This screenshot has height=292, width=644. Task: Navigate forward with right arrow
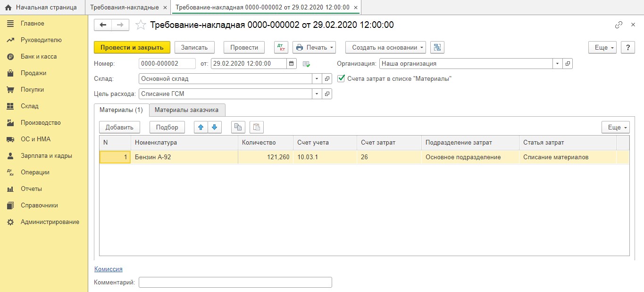tap(120, 25)
